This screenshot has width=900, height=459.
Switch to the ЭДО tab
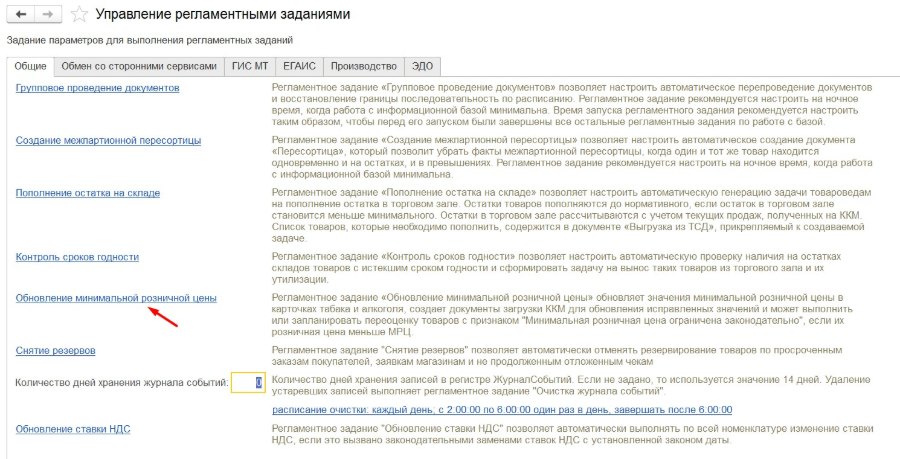(422, 66)
